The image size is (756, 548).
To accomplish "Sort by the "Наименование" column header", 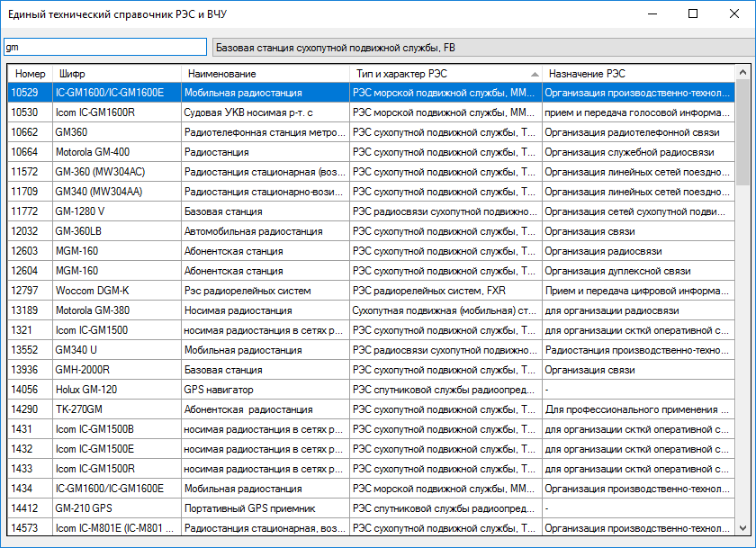I will (265, 74).
